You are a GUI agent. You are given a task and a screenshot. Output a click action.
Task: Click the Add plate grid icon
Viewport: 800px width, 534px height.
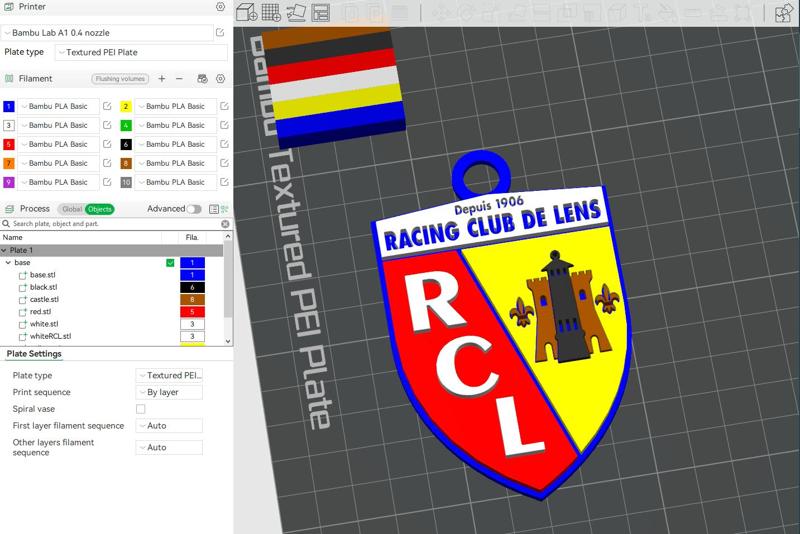click(x=271, y=12)
